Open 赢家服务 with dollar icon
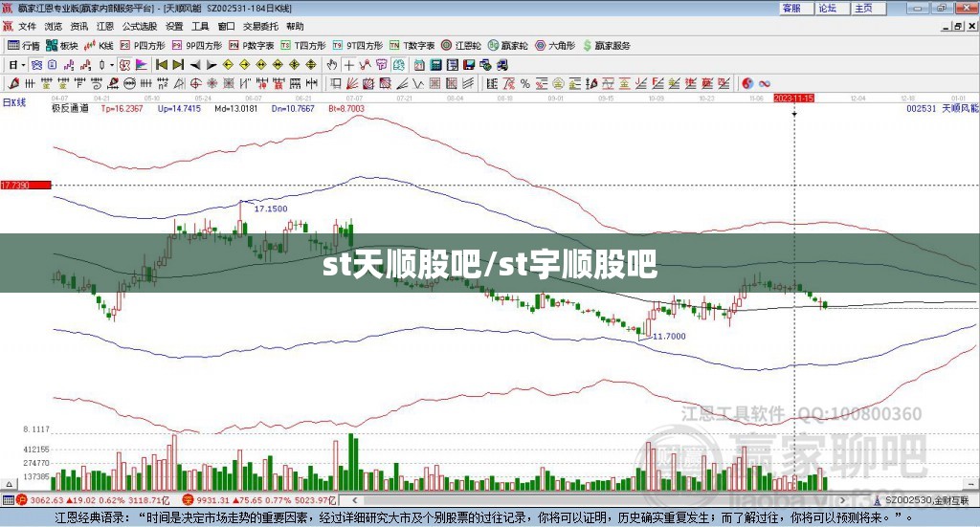 point(606,46)
